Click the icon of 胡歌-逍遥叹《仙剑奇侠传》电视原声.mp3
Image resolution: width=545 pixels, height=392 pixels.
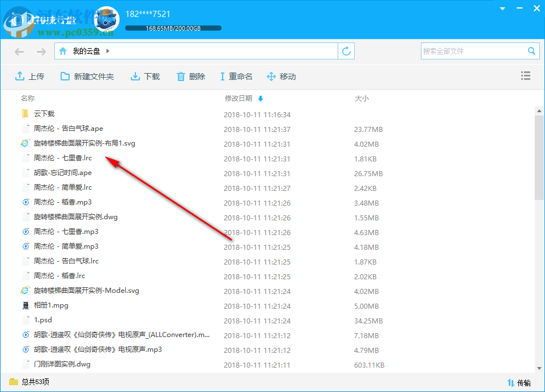coord(25,350)
